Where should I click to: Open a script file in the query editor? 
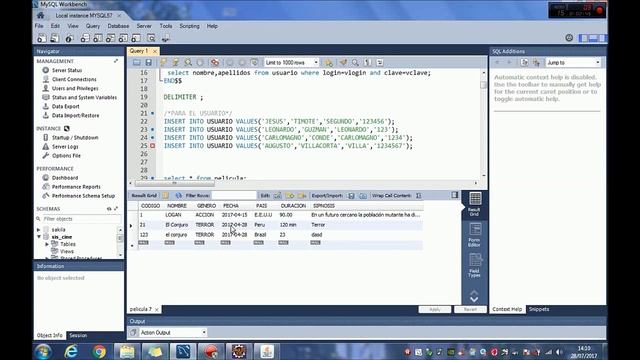[136, 62]
